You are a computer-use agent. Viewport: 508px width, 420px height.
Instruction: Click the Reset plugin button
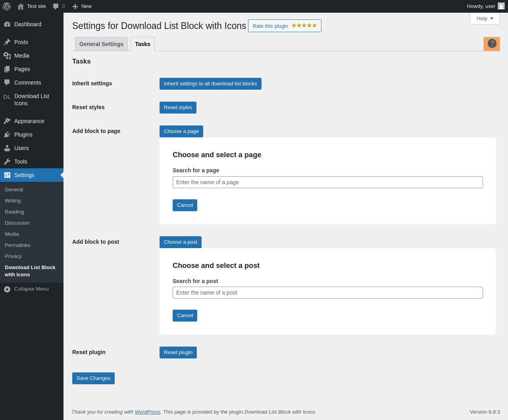point(178,353)
